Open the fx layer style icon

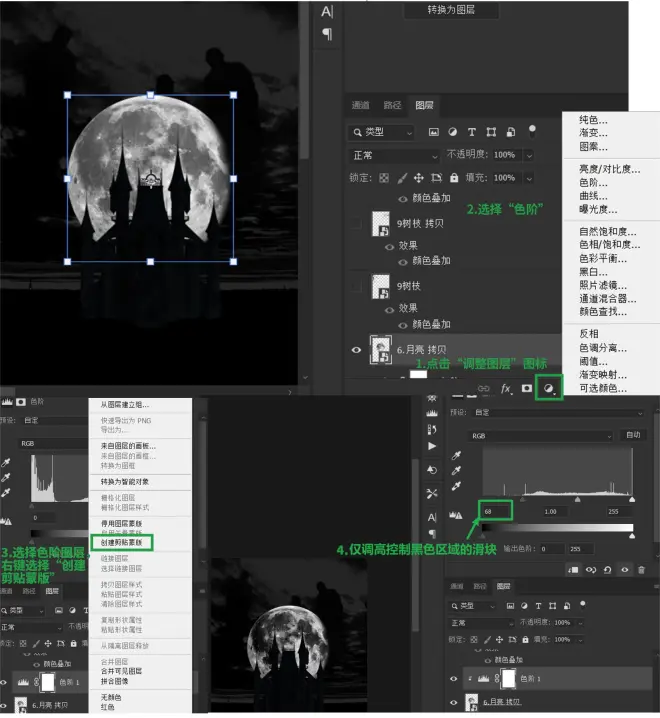click(506, 389)
